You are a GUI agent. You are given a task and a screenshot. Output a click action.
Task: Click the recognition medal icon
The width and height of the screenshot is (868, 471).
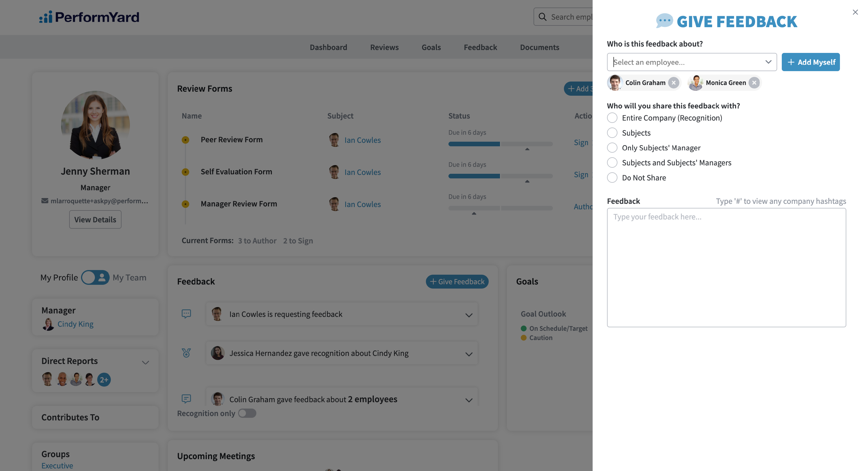click(x=186, y=353)
